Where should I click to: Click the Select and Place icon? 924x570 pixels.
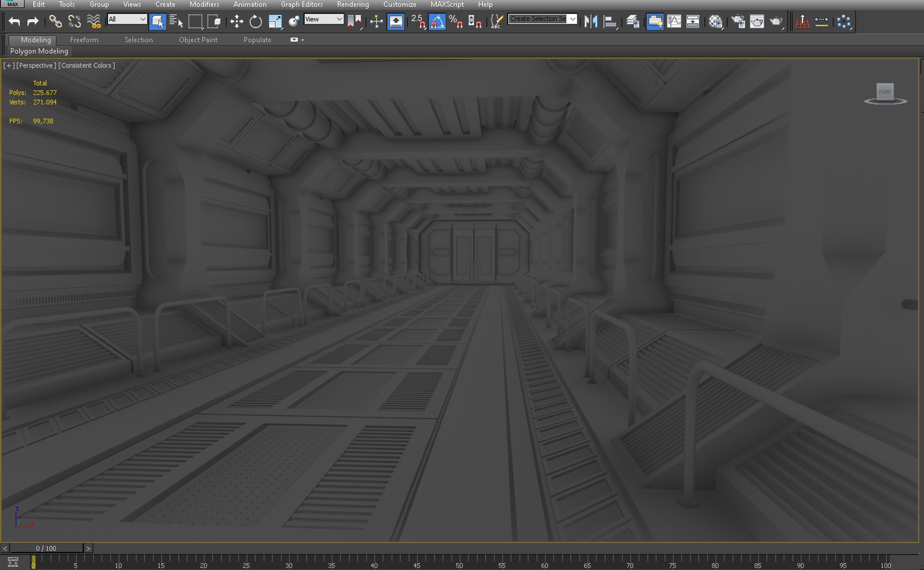294,22
